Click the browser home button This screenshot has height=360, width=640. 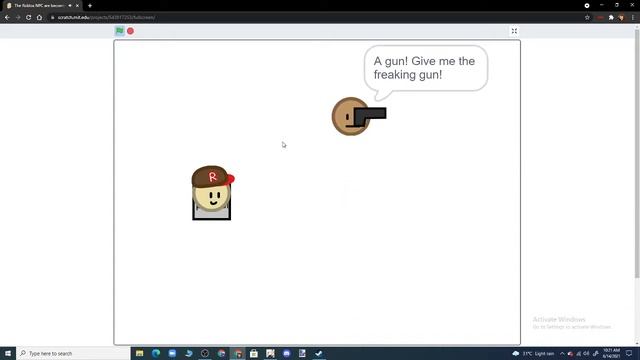(39, 18)
